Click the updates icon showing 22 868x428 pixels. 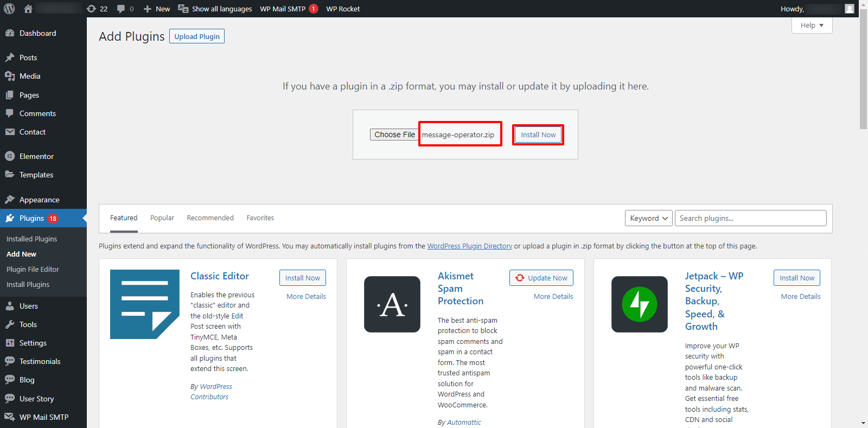coord(97,9)
